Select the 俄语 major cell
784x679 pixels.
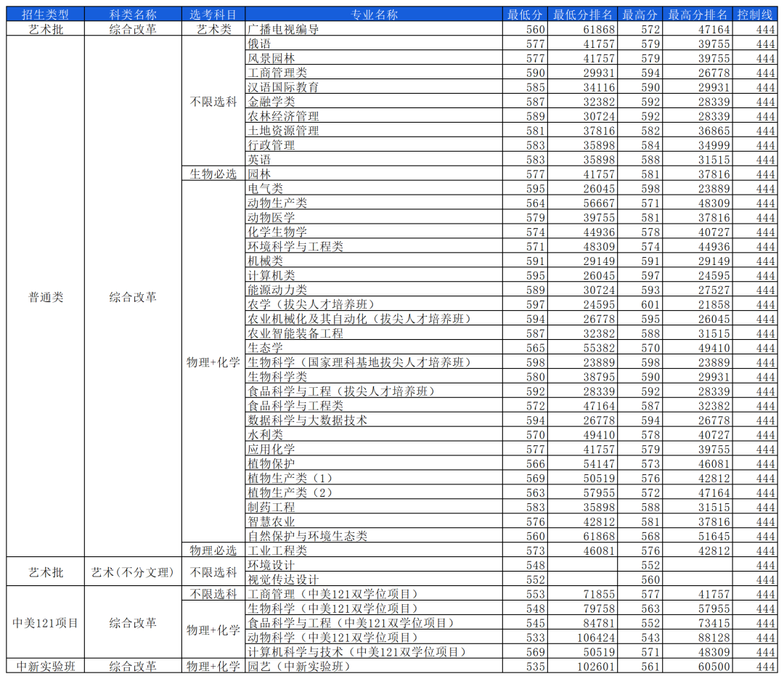tap(374, 44)
